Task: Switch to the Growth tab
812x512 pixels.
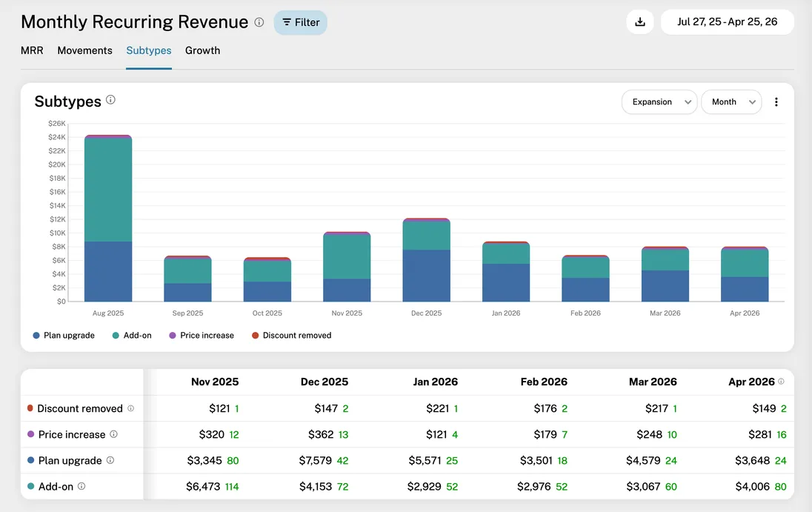Action: point(202,50)
